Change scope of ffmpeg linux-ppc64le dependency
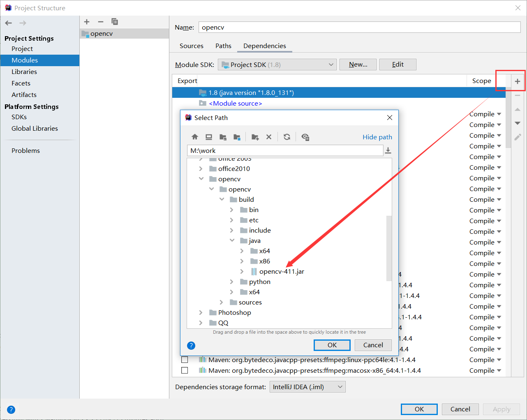This screenshot has height=420, width=527. (485, 360)
